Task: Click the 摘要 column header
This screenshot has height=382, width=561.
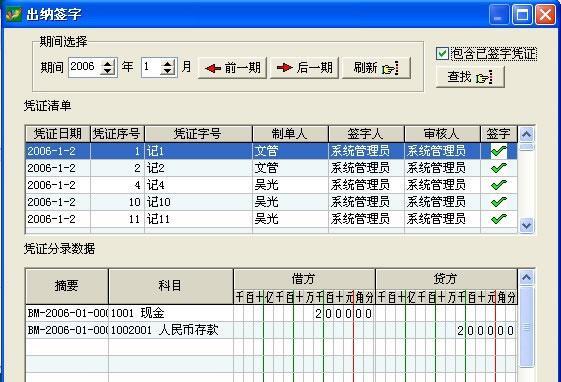Action: click(x=67, y=286)
